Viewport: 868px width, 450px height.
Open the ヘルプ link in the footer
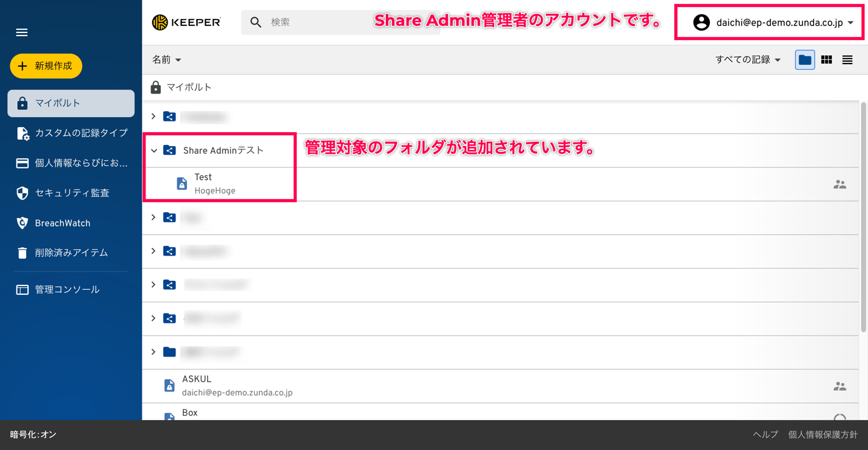(x=764, y=435)
